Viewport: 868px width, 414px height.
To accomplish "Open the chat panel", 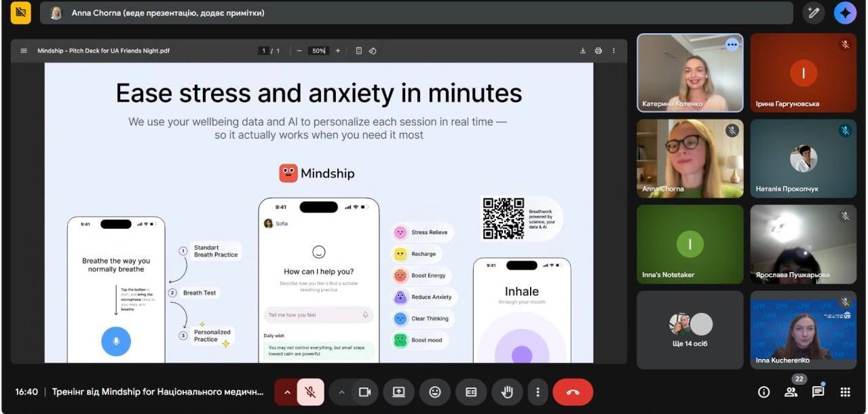I will 818,392.
